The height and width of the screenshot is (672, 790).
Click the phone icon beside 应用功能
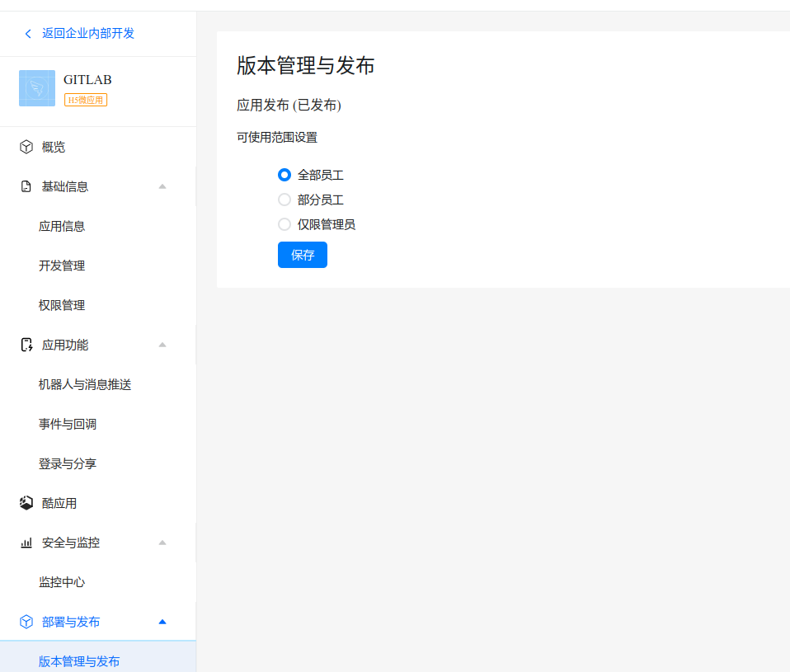click(26, 345)
